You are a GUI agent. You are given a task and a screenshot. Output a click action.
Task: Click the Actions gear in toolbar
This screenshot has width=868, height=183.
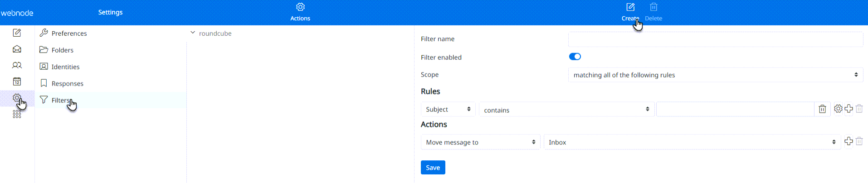(x=300, y=7)
